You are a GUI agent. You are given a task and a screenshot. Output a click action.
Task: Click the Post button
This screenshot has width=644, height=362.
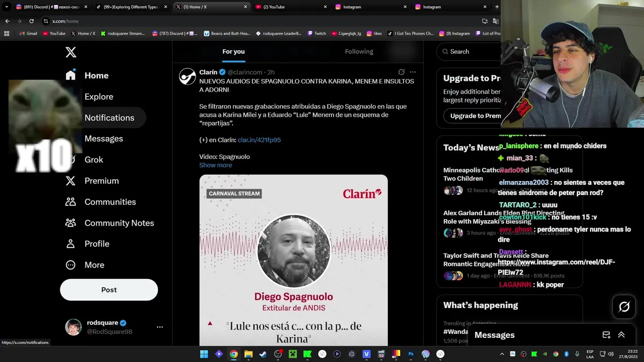point(109,290)
